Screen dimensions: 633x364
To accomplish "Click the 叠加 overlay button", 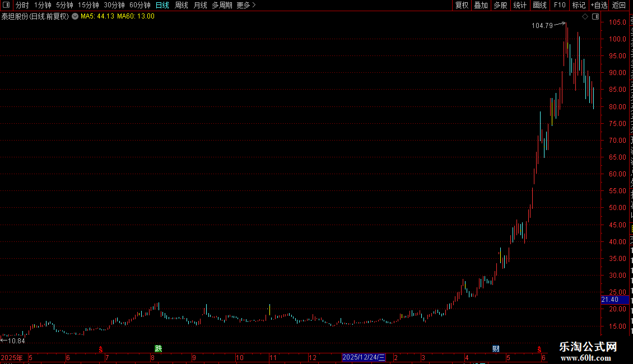I will coord(481,5).
